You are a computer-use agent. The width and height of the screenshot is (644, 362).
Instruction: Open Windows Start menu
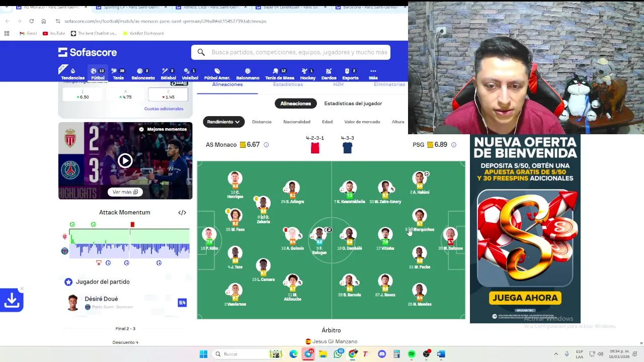[203, 354]
